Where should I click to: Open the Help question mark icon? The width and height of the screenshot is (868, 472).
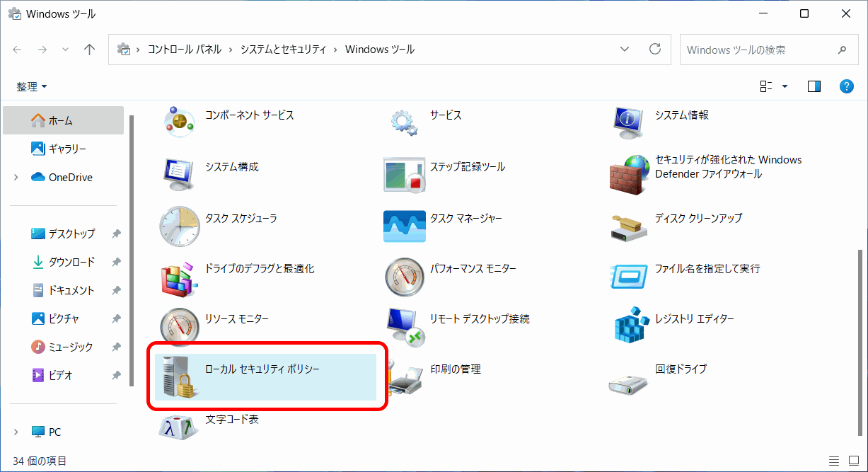(846, 86)
